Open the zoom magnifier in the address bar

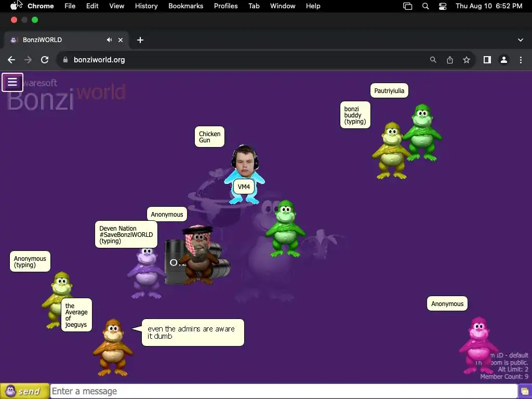433,60
